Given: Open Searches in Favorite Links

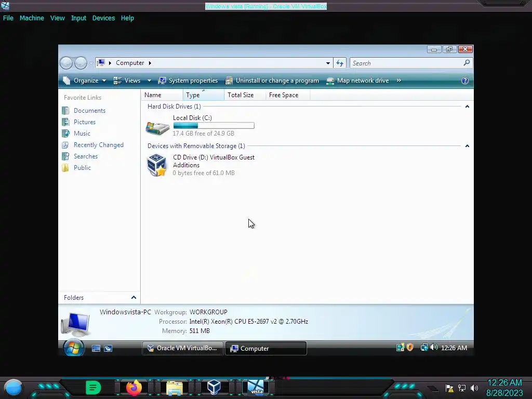Looking at the screenshot, I should tap(86, 156).
